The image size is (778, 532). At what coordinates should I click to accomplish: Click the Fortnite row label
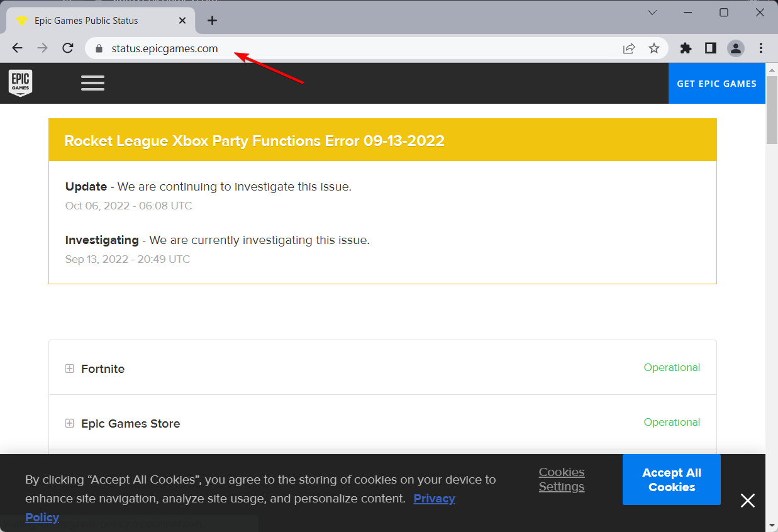coord(103,369)
